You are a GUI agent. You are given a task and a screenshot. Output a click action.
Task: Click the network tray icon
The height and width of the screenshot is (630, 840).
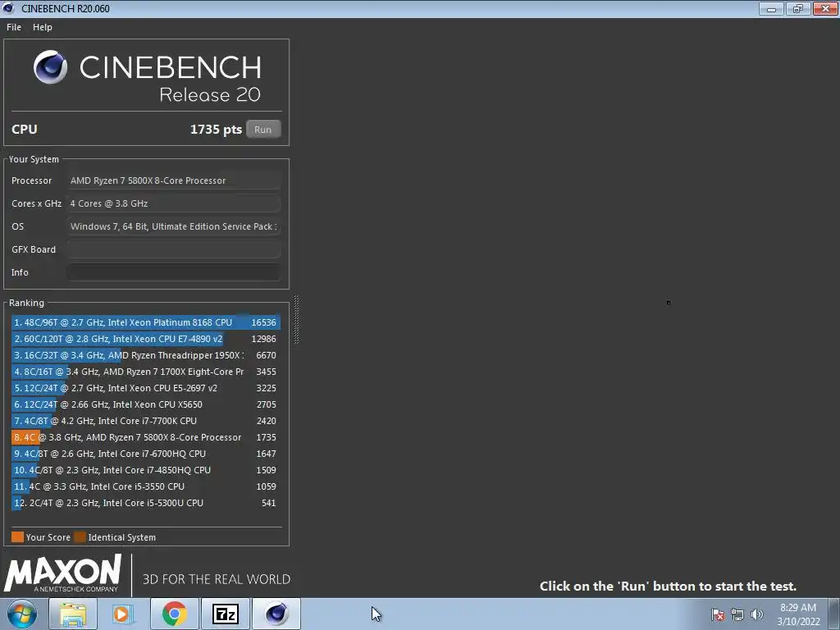[737, 614]
